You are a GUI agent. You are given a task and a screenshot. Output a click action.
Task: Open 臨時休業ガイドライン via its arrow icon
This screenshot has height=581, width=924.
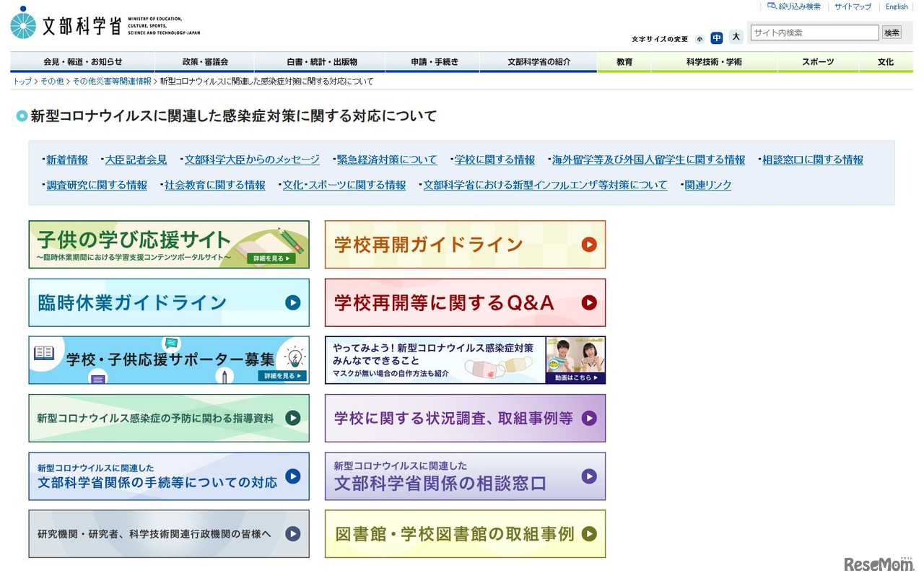pyautogui.click(x=292, y=302)
